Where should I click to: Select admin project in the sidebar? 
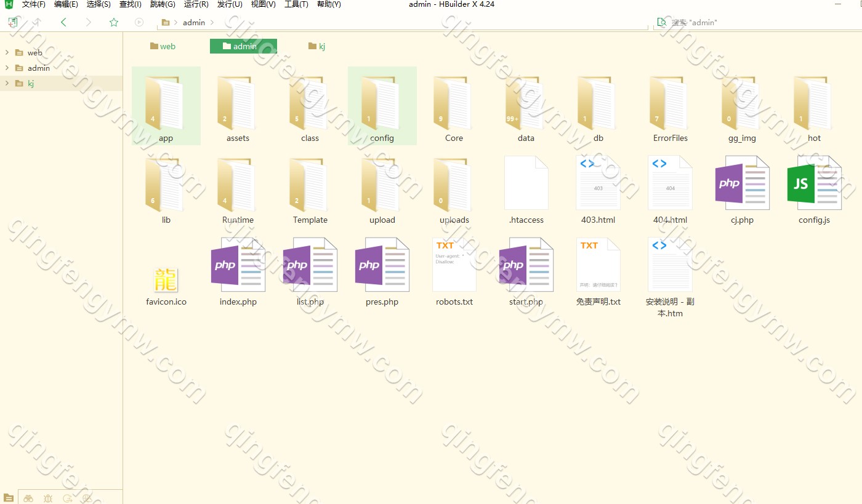[x=61, y=68]
